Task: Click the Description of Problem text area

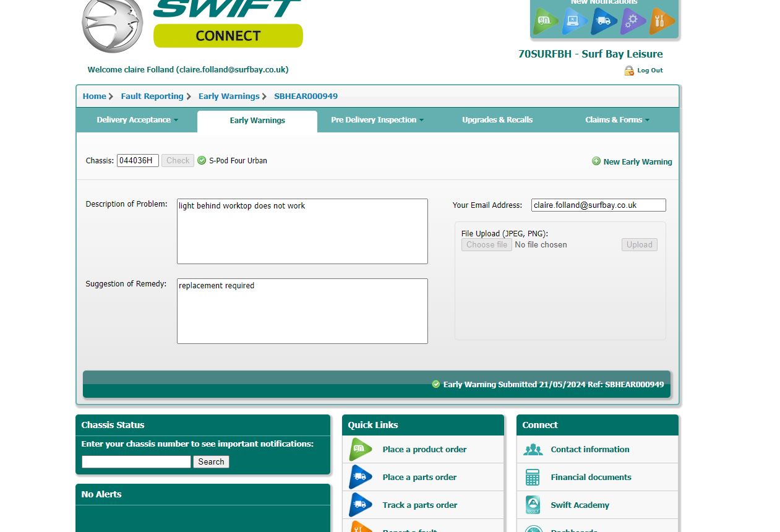Action: pyautogui.click(x=302, y=231)
